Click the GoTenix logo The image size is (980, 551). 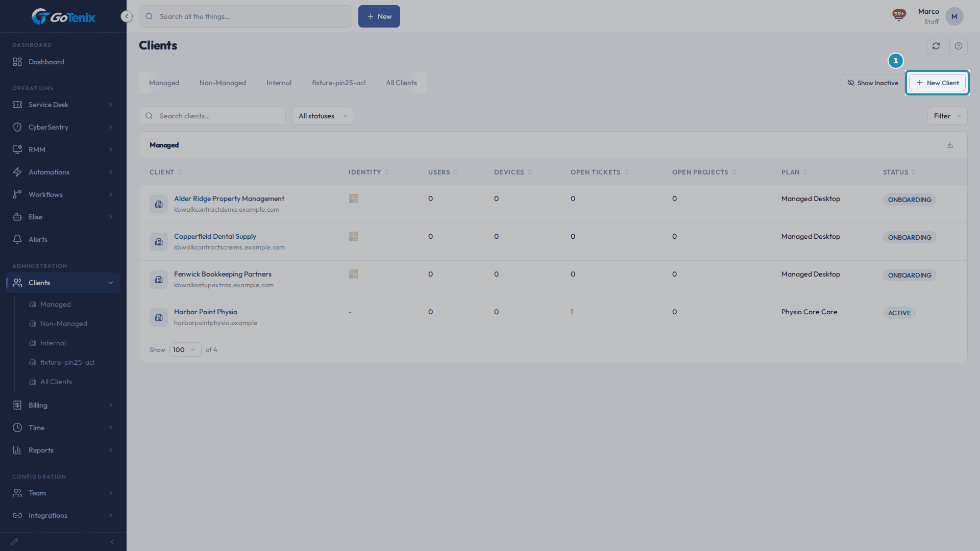(63, 17)
